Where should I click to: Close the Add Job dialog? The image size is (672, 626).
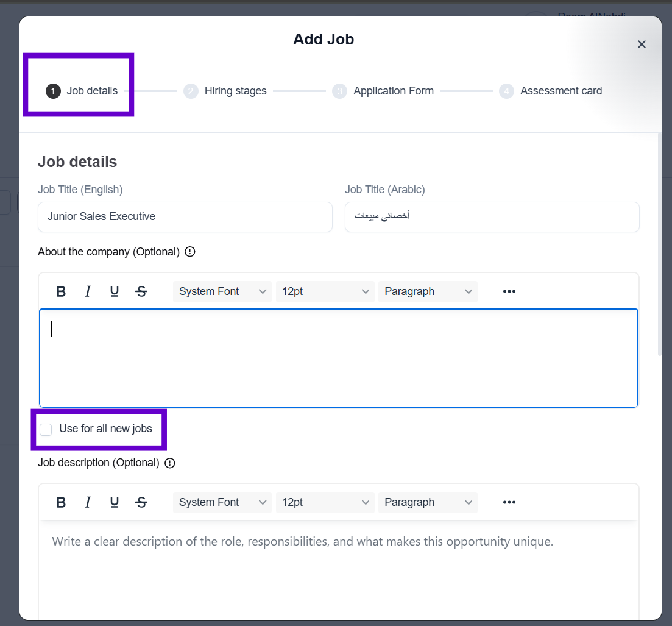pos(642,44)
